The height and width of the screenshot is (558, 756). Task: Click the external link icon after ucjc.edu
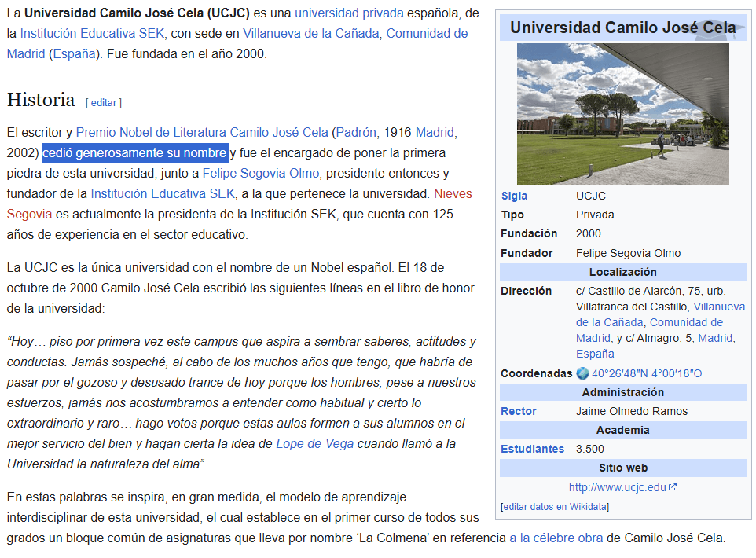[x=673, y=486]
